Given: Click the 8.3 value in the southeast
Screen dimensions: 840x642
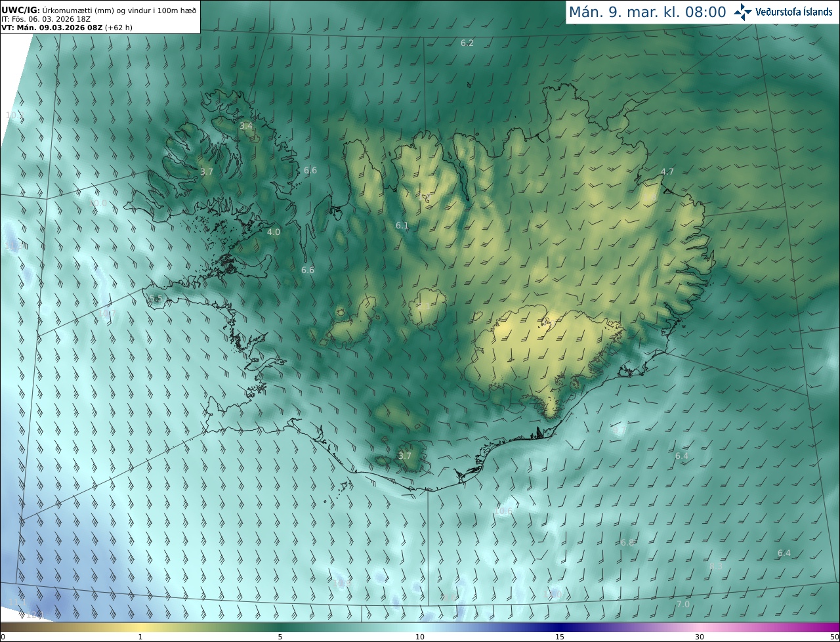Looking at the screenshot, I should [x=716, y=566].
